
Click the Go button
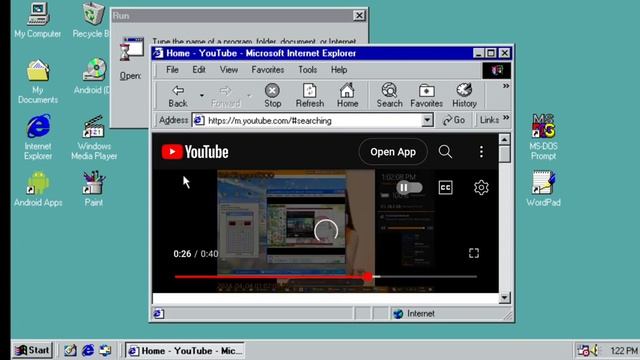click(454, 120)
